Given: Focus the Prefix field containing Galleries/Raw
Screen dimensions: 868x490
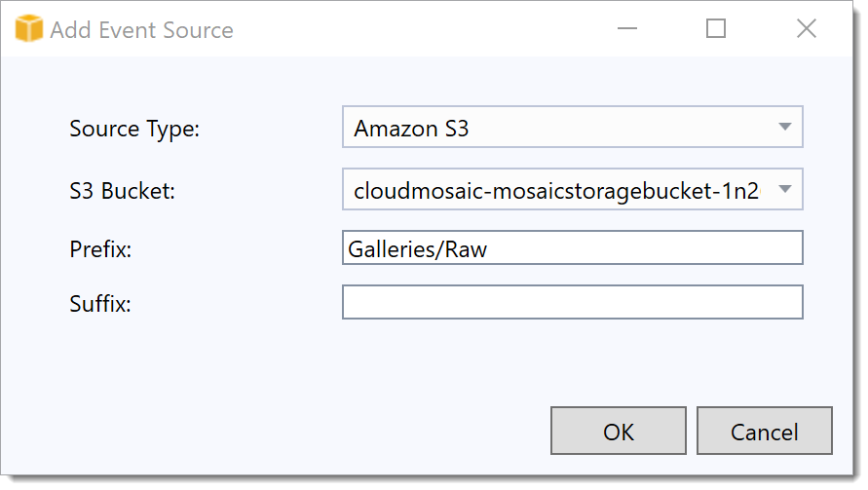Looking at the screenshot, I should (x=573, y=247).
